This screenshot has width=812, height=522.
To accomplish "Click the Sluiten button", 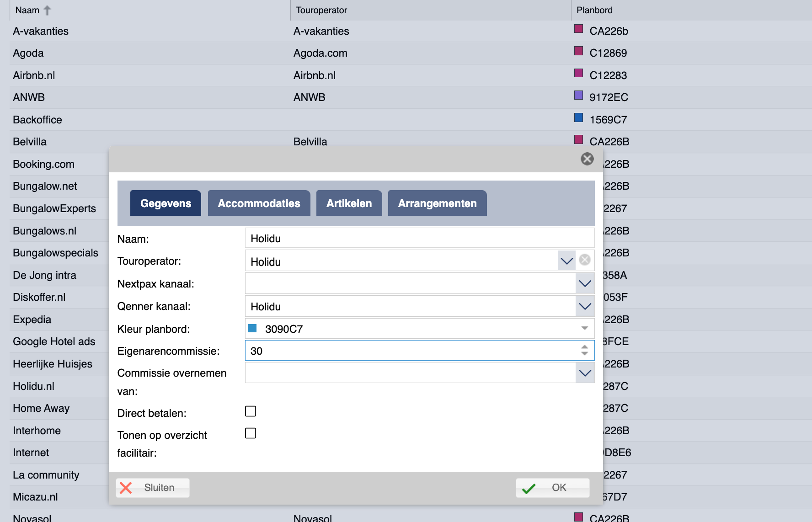I will [x=153, y=488].
